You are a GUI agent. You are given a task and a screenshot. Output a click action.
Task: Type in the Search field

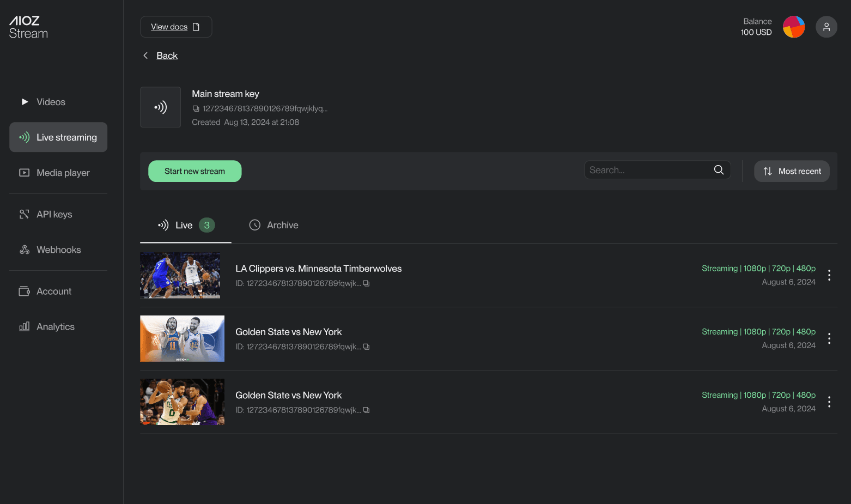coord(648,170)
